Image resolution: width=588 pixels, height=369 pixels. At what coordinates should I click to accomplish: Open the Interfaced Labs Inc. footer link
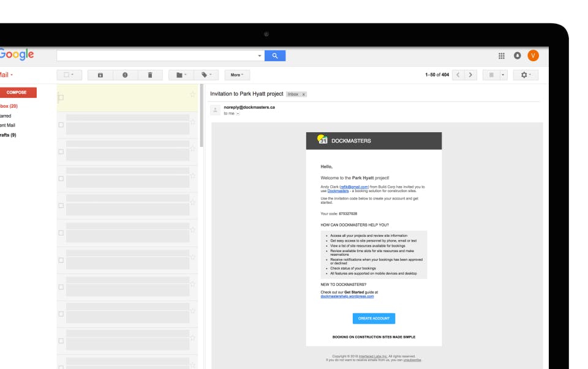[373, 356]
